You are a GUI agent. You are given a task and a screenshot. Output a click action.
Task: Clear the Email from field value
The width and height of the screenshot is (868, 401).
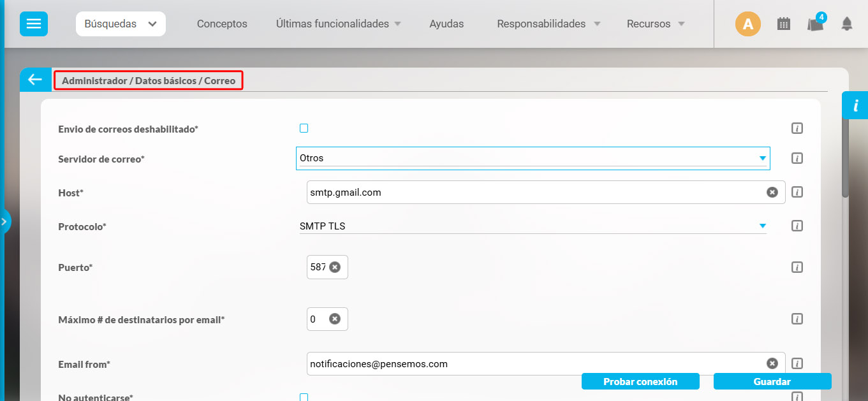click(772, 363)
